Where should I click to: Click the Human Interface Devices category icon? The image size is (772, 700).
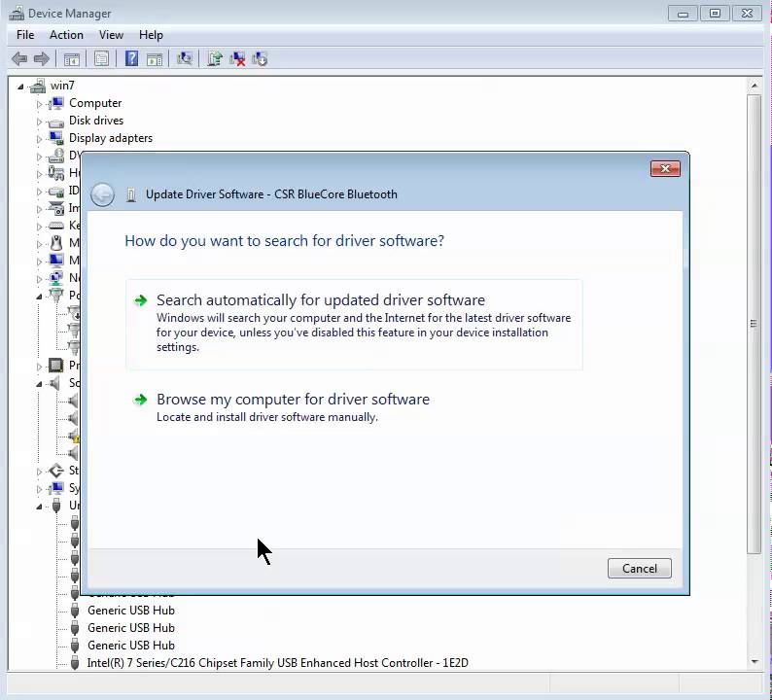56,173
